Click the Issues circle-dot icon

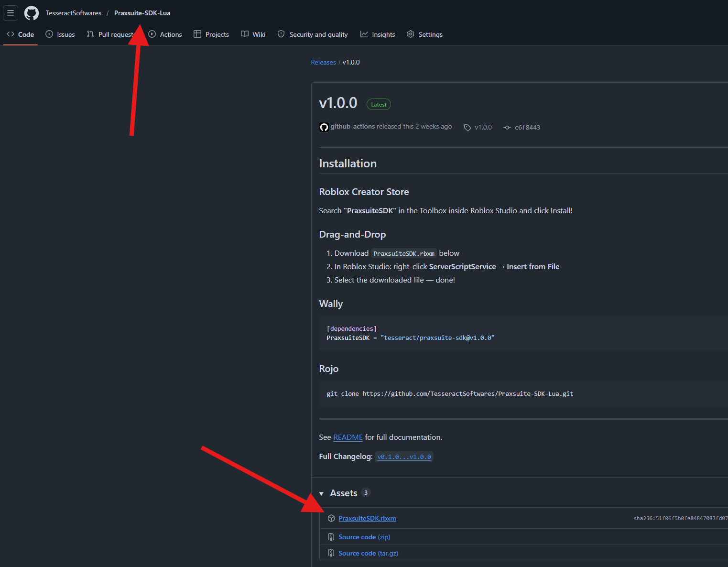(49, 34)
